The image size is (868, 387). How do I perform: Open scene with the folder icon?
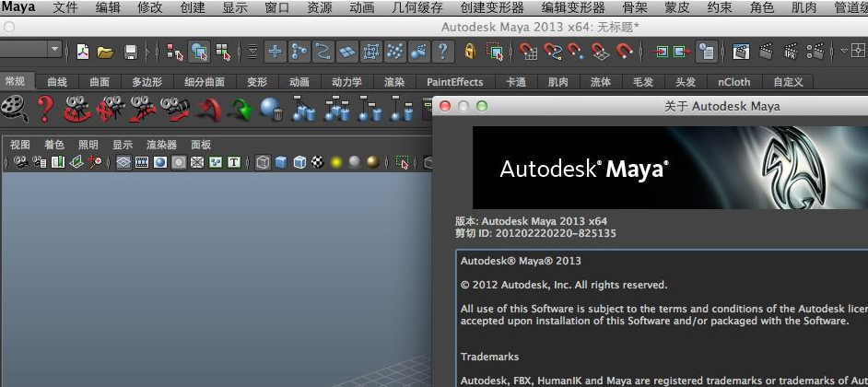click(106, 52)
